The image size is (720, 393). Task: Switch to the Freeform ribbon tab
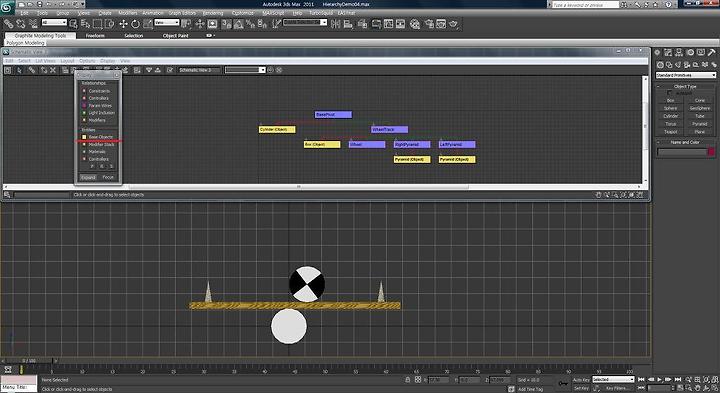click(x=95, y=35)
